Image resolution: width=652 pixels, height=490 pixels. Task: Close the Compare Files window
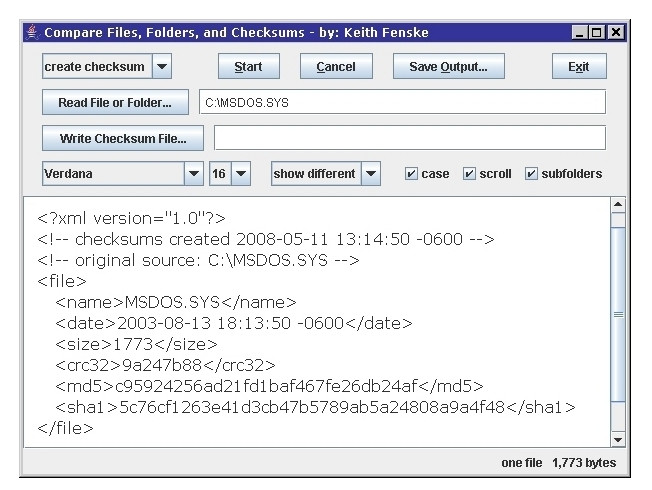point(615,32)
